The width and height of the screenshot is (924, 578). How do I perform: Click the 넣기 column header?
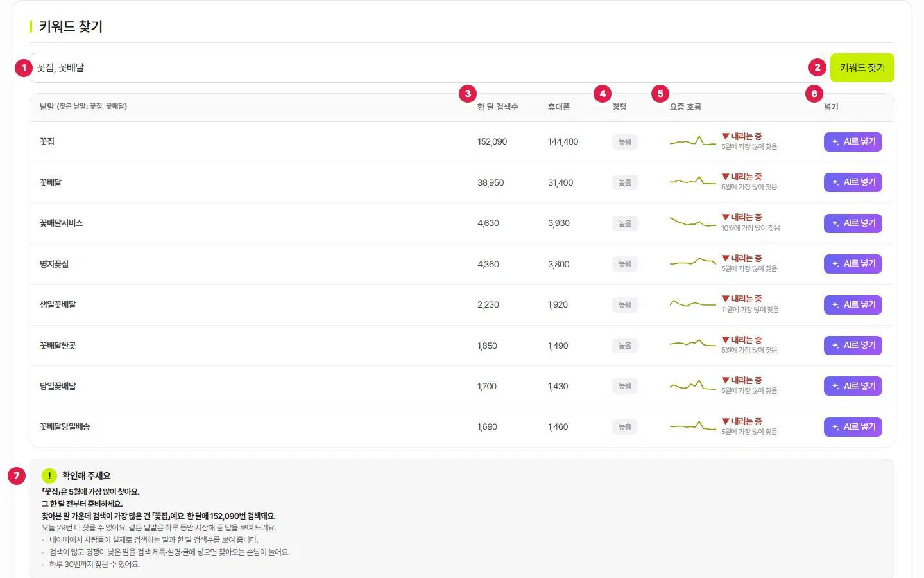click(x=831, y=107)
